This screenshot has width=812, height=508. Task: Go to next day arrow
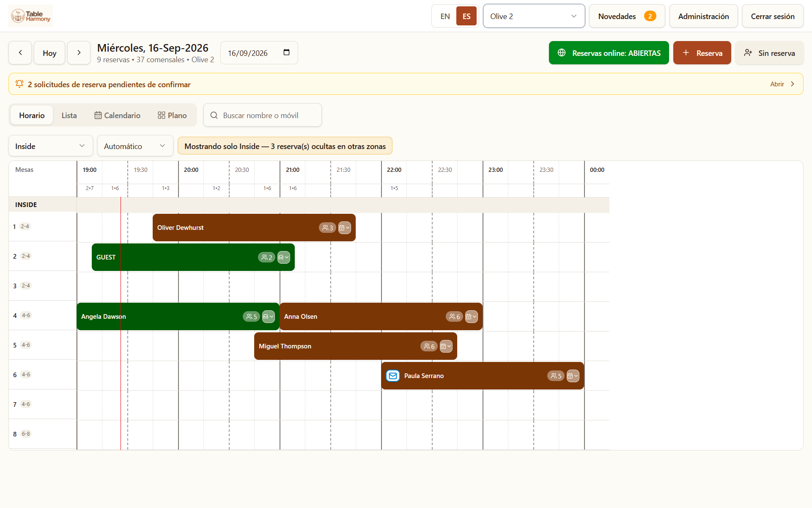79,53
